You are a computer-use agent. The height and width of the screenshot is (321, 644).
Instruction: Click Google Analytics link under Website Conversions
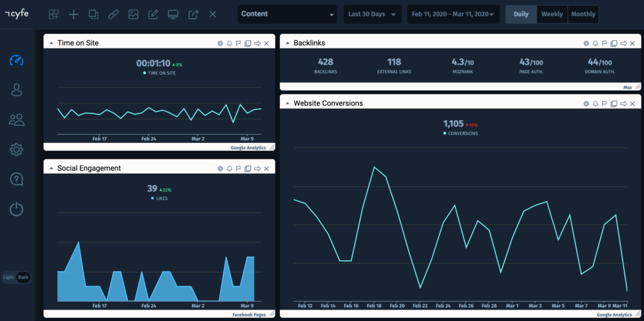point(614,315)
